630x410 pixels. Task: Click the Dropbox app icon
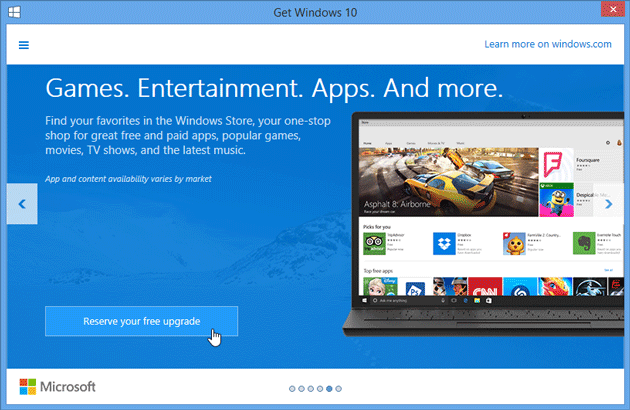pyautogui.click(x=444, y=244)
